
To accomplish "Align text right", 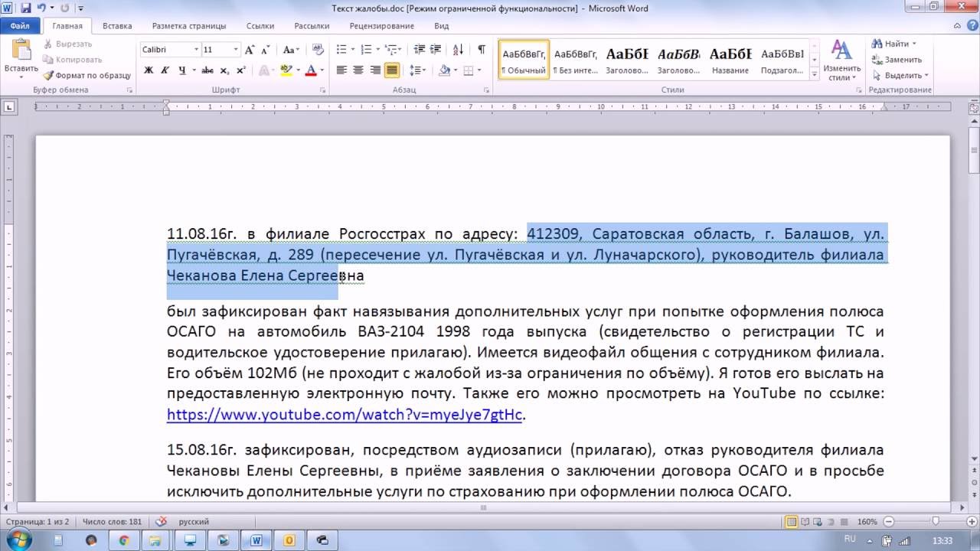I will (x=375, y=70).
